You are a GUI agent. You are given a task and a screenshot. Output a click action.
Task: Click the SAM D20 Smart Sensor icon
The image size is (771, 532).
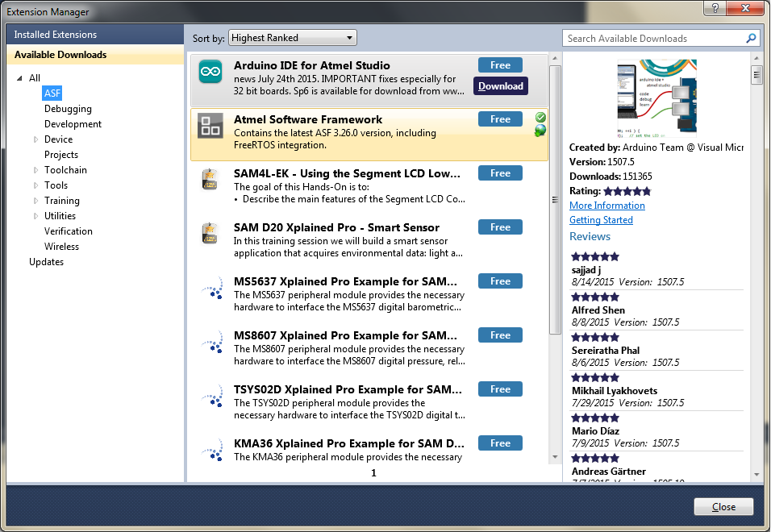(210, 233)
